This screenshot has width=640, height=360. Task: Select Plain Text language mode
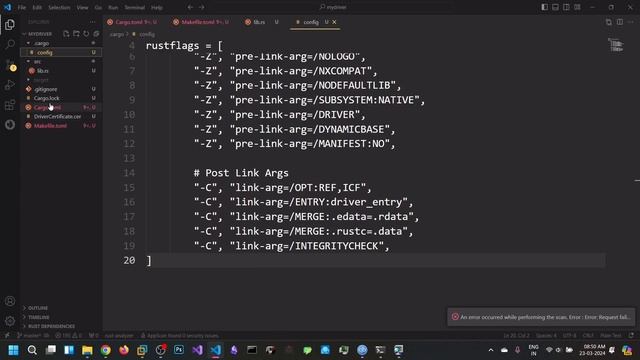611,336
